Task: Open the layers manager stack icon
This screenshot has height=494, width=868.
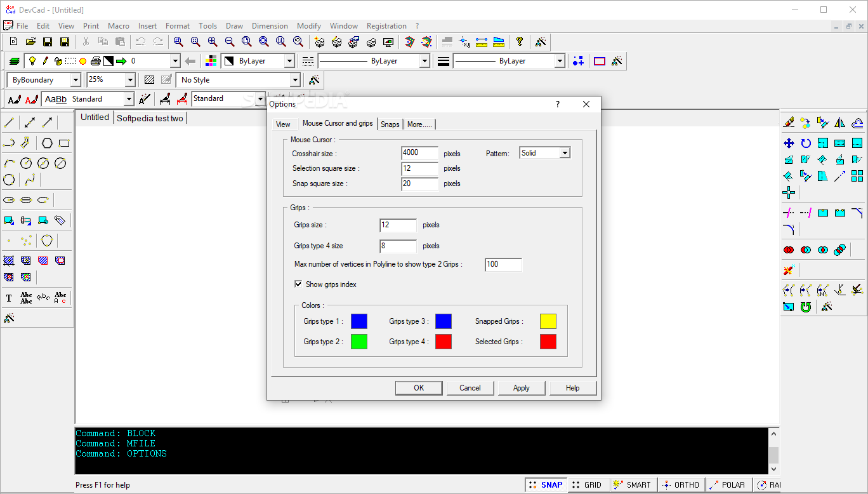Action: coord(14,61)
